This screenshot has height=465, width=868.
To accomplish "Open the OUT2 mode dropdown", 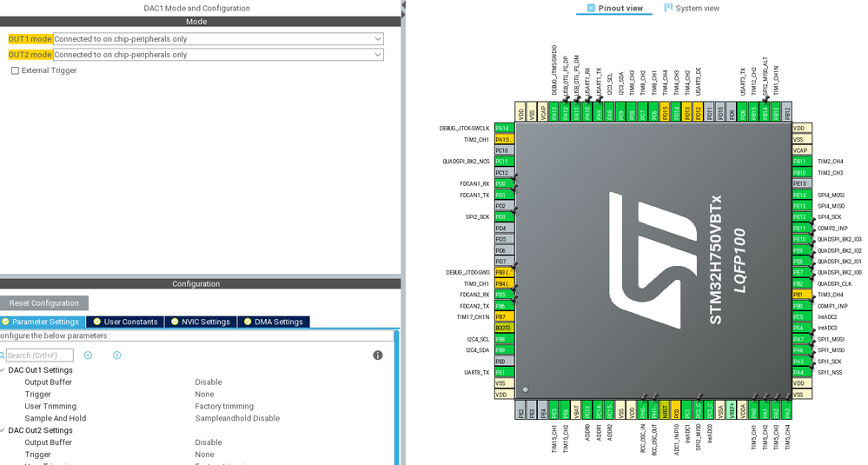I will pos(218,54).
